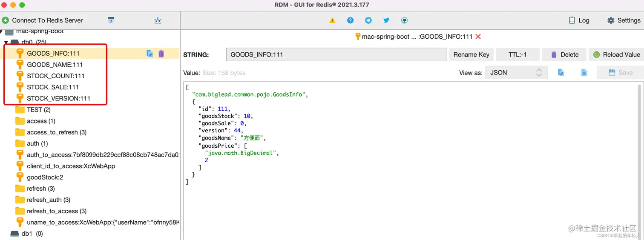Image resolution: width=644 pixels, height=240 pixels.
Task: Click the "java.math.BigDecimal" text
Action: (241, 153)
